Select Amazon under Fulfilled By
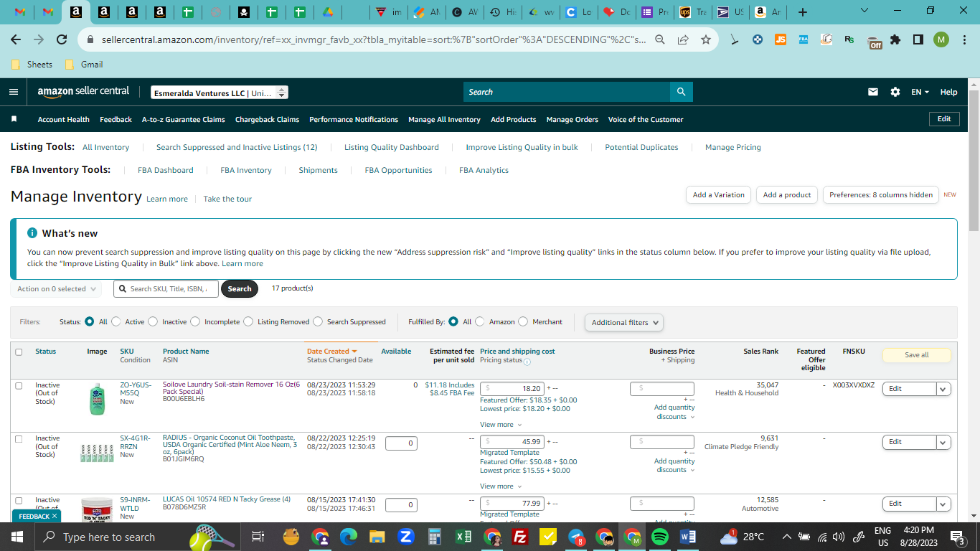This screenshot has height=551, width=980. tap(480, 321)
